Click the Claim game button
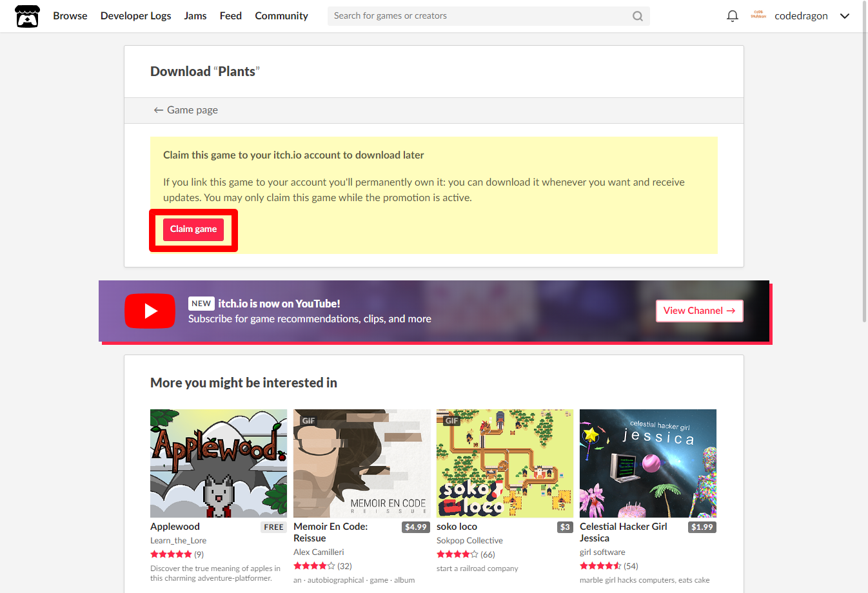 193,229
